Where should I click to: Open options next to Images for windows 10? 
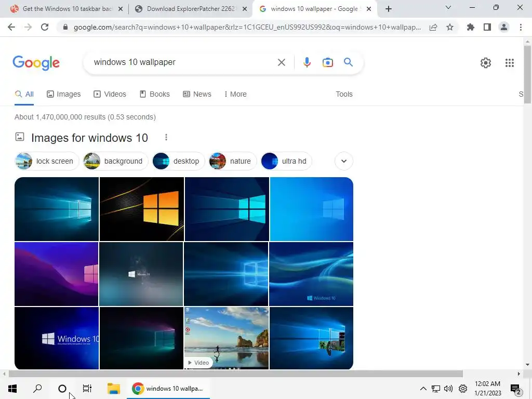tap(166, 137)
